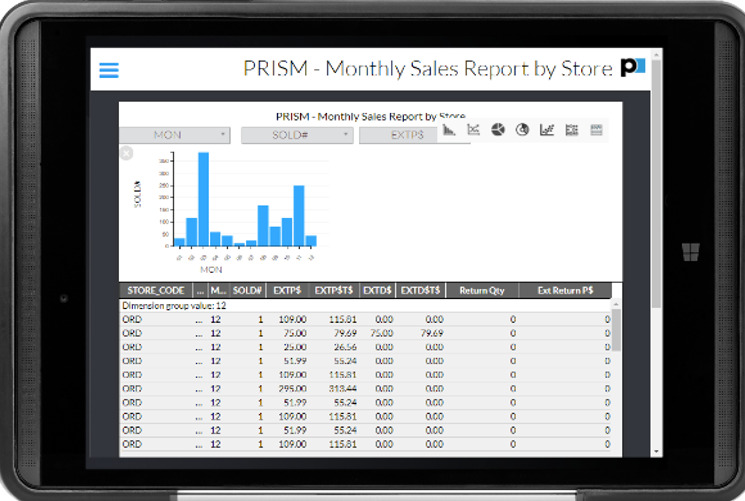Click the Return Qty column header
Image resolution: width=745 pixels, height=501 pixels.
coord(482,290)
